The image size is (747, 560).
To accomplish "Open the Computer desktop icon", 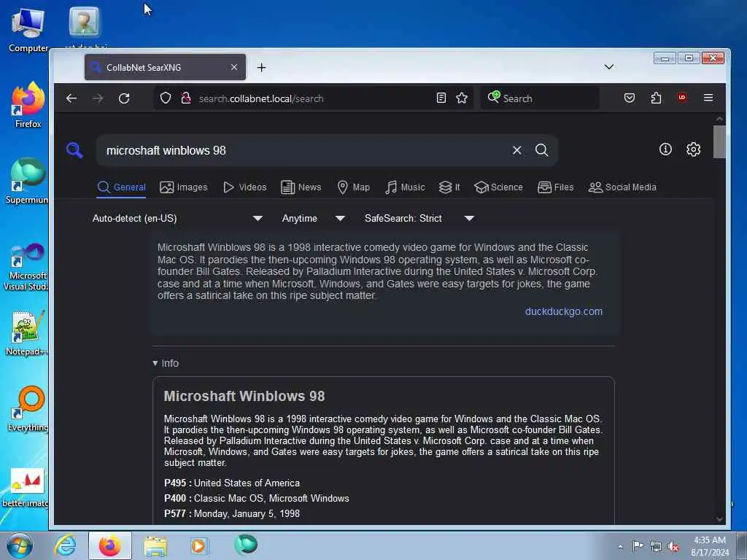I will (28, 29).
